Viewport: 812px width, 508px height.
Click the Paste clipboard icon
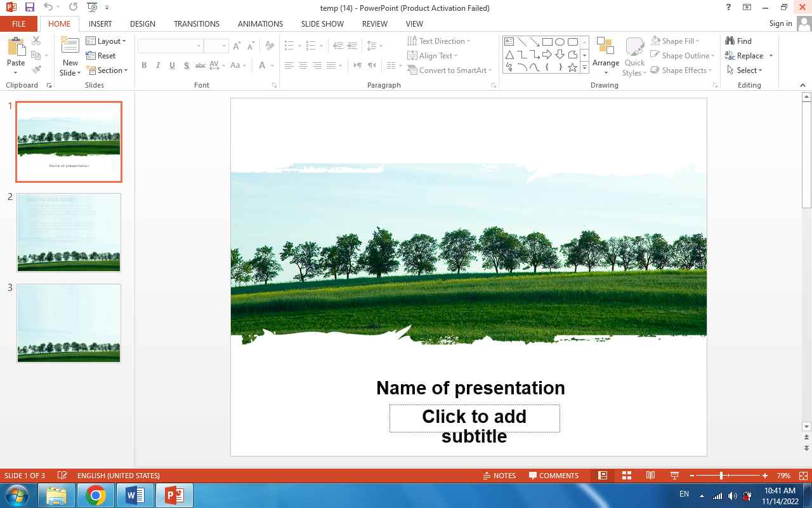(x=15, y=47)
